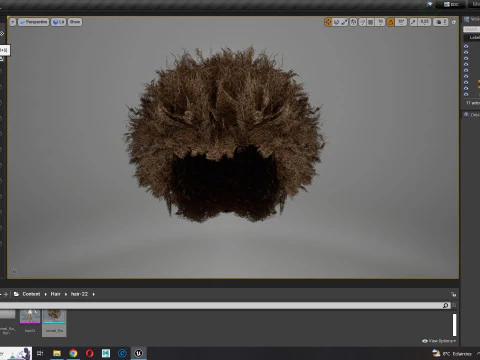This screenshot has width=480, height=360.
Task: Open the Content folder in the breadcrumb
Action: click(x=31, y=294)
